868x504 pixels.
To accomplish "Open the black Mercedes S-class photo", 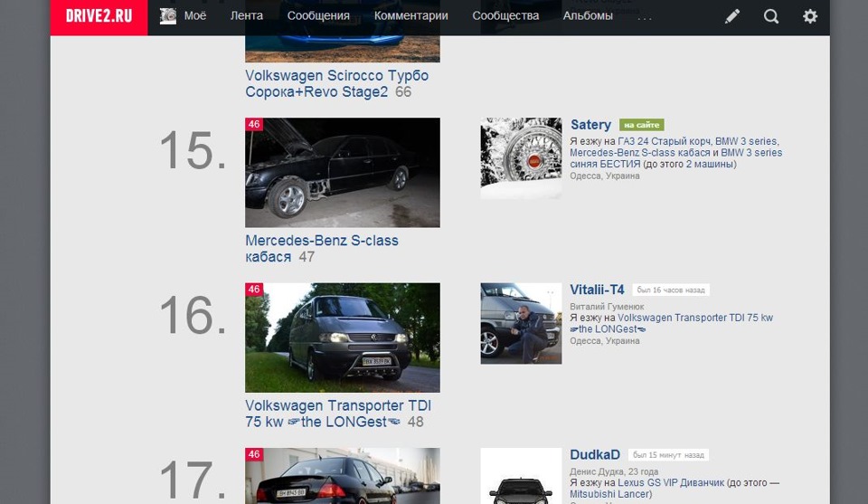I will tap(343, 172).
